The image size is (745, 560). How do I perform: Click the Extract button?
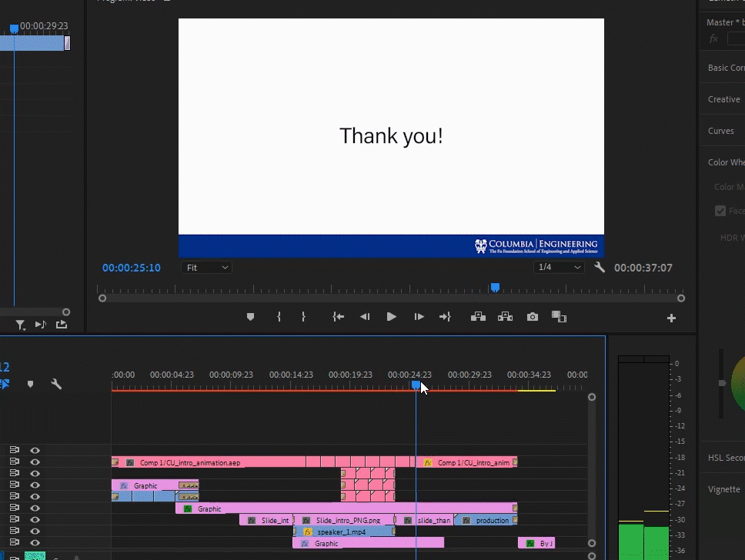click(x=505, y=317)
